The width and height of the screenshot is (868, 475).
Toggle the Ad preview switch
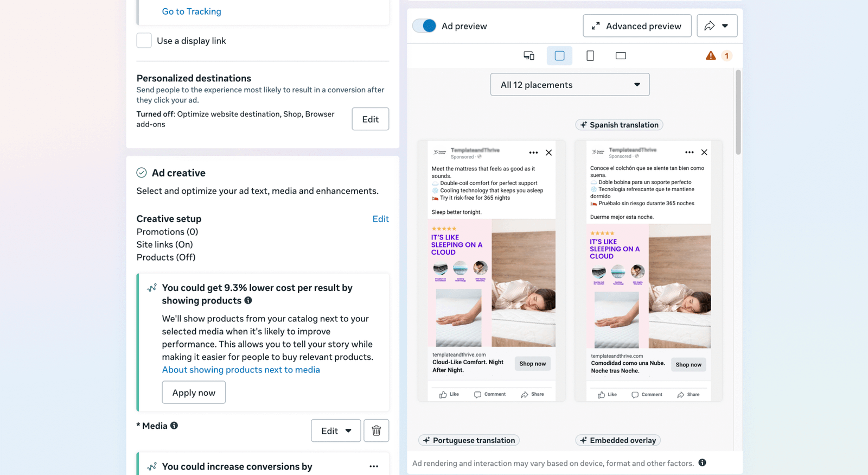(424, 26)
